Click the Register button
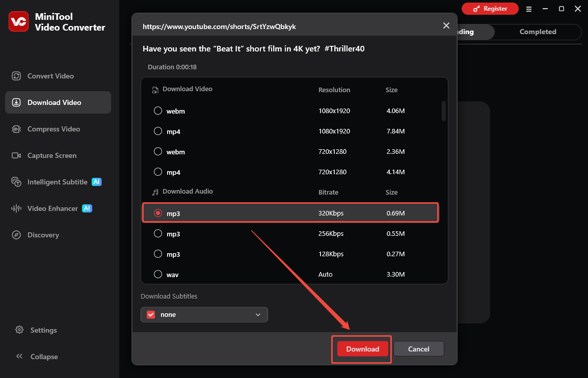Viewport: 588px width, 378px height. [x=490, y=9]
